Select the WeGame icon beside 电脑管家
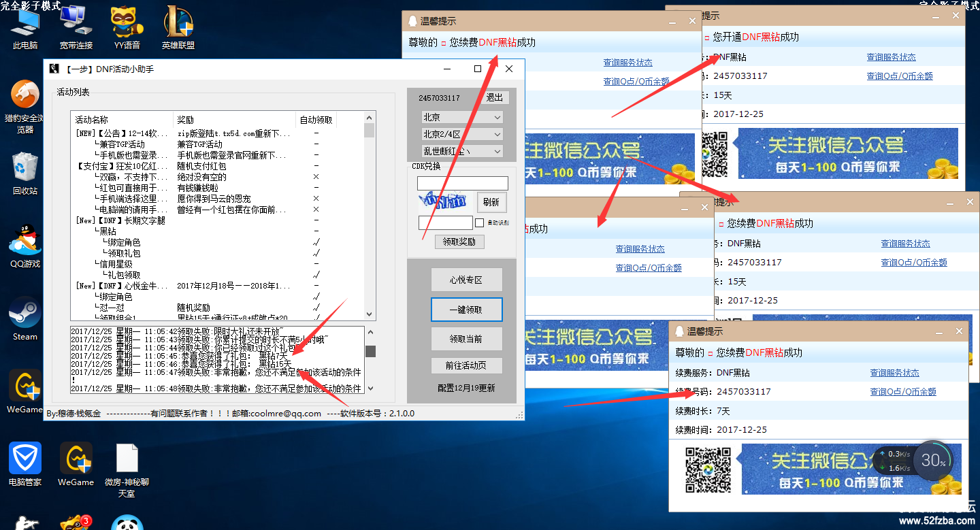 coord(76,465)
